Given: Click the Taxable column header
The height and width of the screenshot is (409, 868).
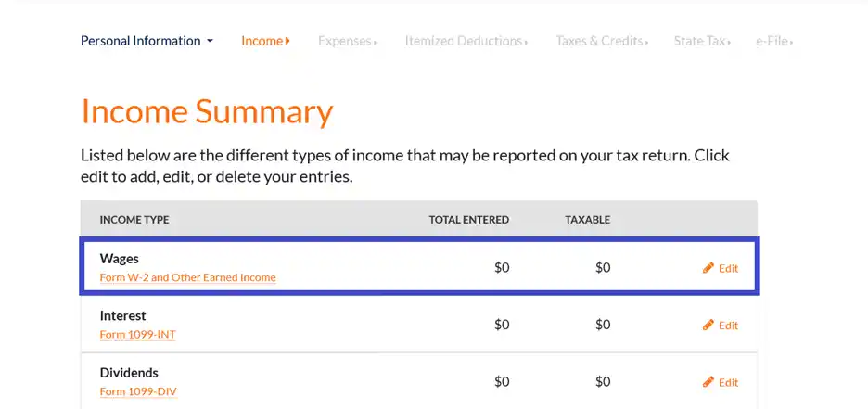Looking at the screenshot, I should (587, 220).
